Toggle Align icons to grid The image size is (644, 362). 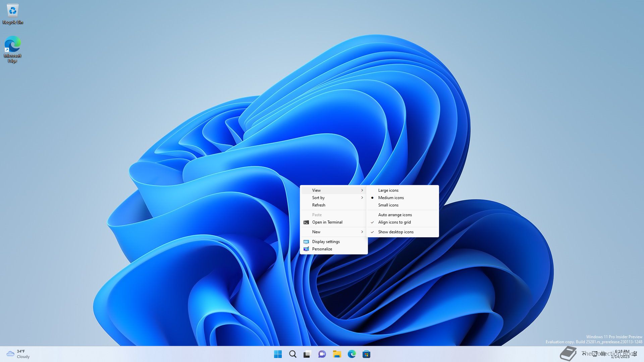(394, 222)
